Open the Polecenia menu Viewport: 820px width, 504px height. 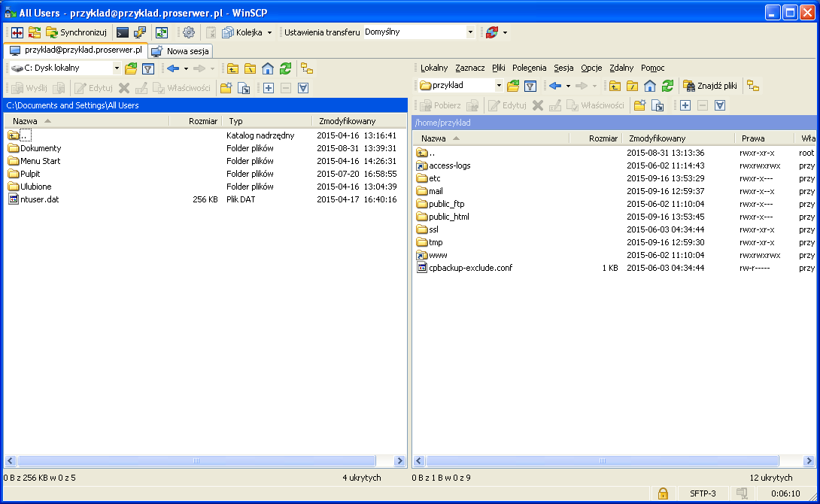pos(529,68)
